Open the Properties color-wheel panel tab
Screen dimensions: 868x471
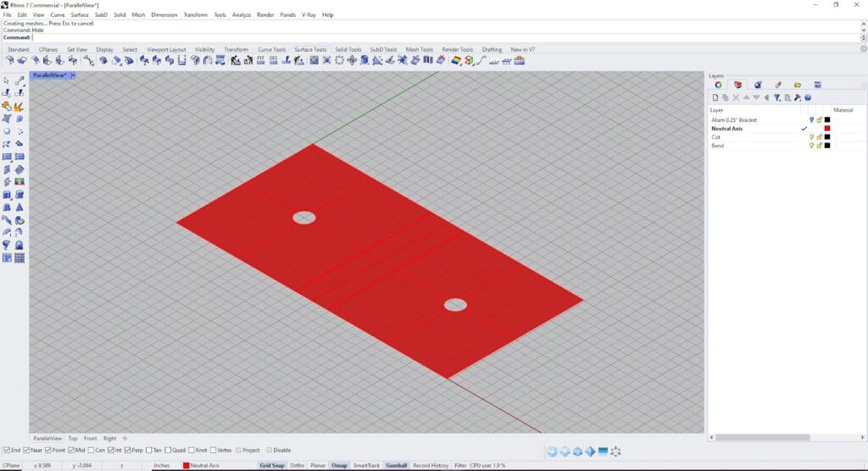tap(718, 85)
